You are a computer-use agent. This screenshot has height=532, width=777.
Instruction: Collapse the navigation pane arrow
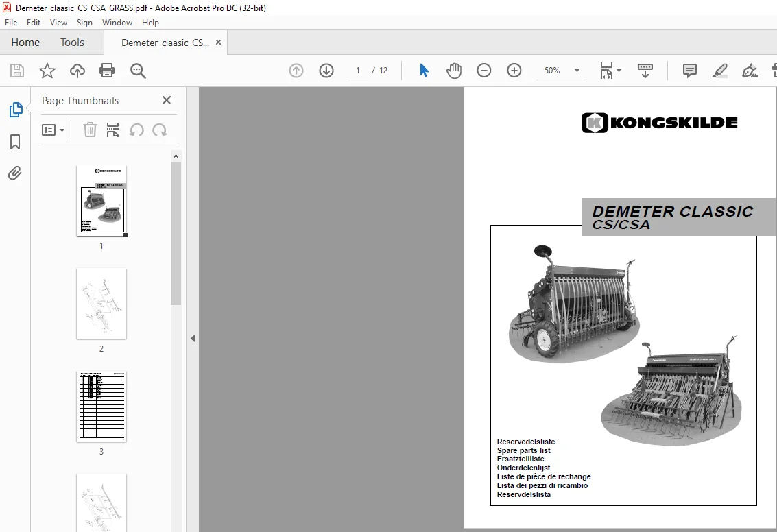click(193, 338)
